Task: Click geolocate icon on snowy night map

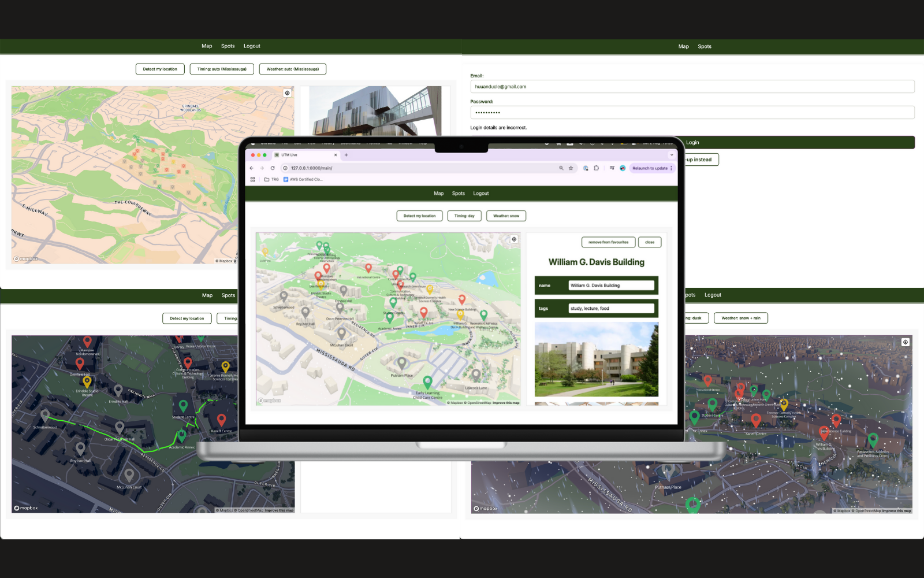Action: (x=906, y=342)
